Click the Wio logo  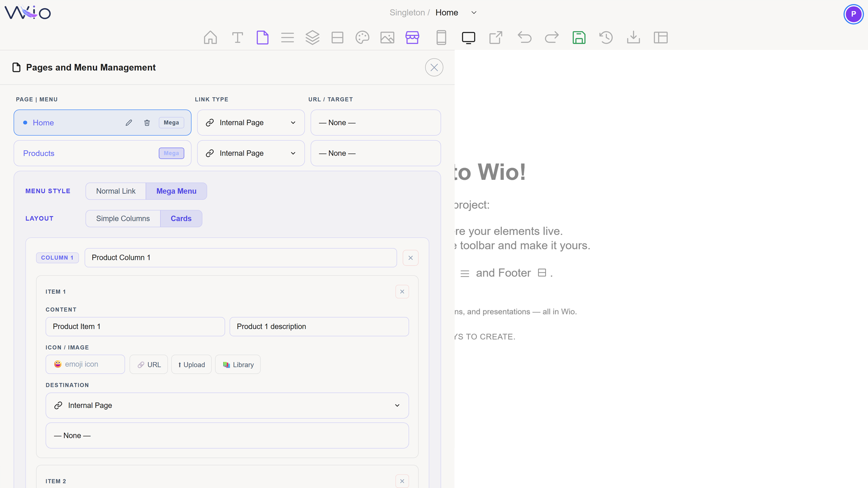(28, 12)
